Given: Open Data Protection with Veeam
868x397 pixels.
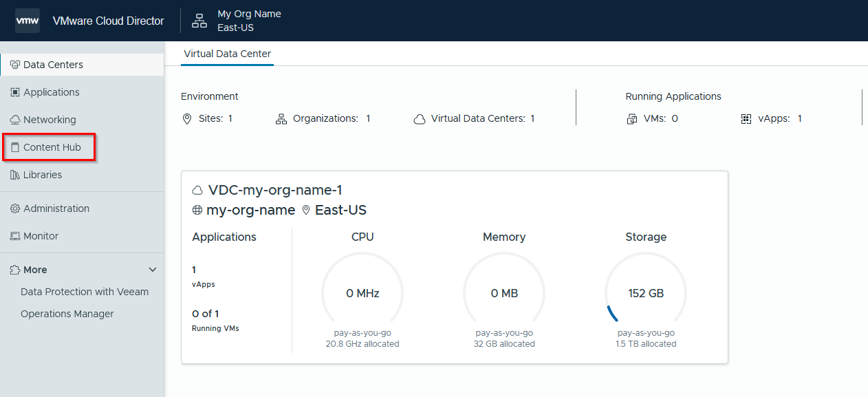Looking at the screenshot, I should pos(85,292).
